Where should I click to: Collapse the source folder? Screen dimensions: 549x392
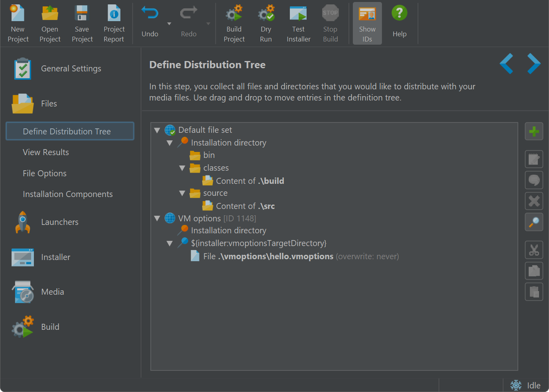point(182,193)
